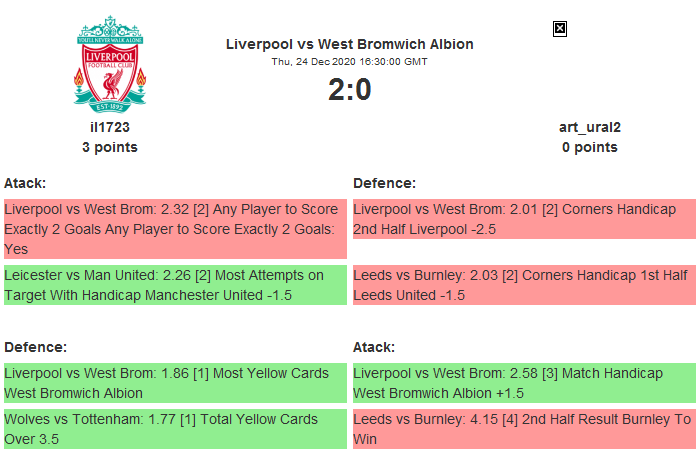Click the match date Thu, 24 Dec 2020
Image resolution: width=700 pixels, height=460 pixels.
point(350,62)
